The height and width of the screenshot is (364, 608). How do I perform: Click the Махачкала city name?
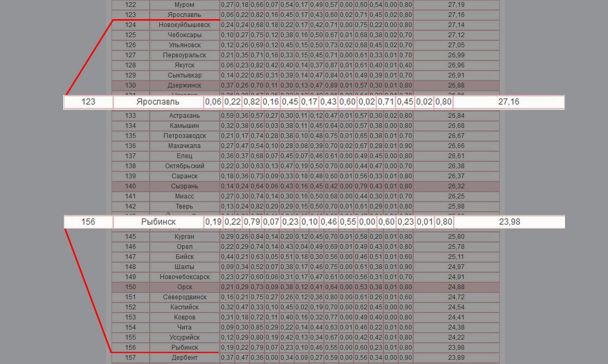(x=184, y=146)
